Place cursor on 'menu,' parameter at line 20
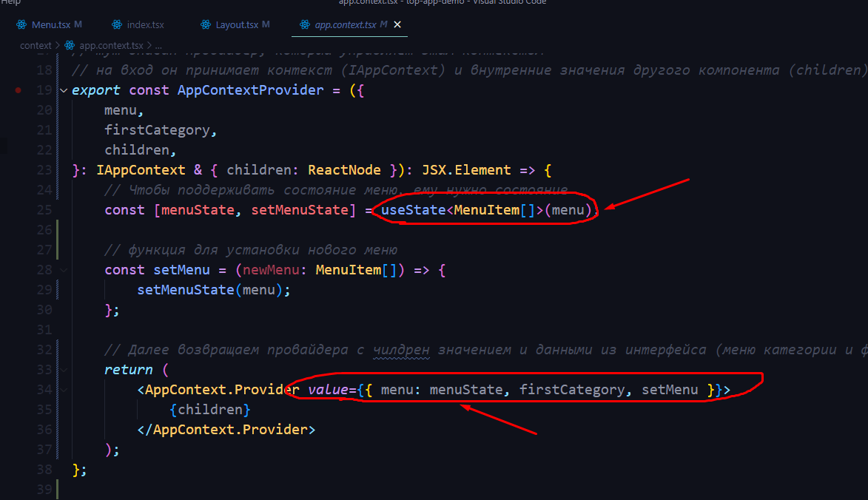This screenshot has height=500, width=868. (x=124, y=110)
